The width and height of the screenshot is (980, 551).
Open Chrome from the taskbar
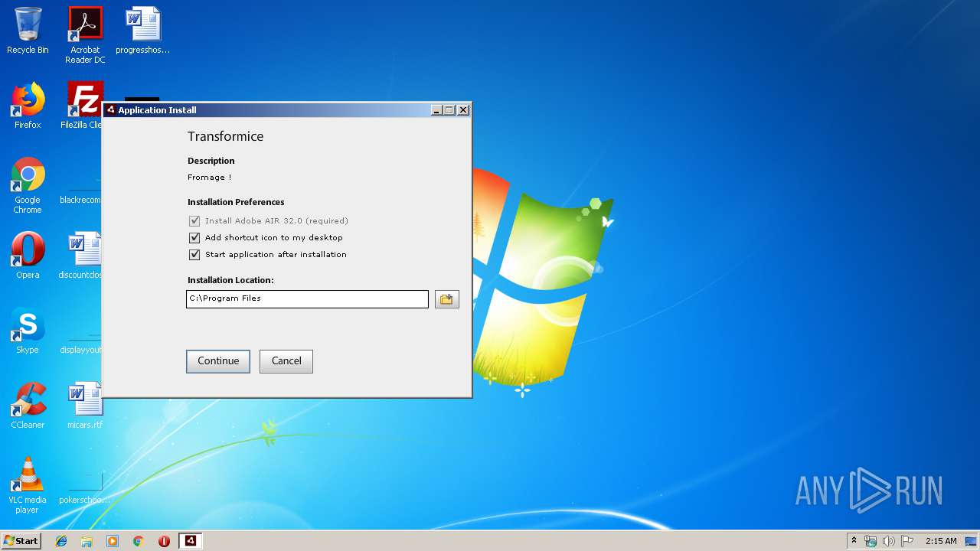click(138, 541)
